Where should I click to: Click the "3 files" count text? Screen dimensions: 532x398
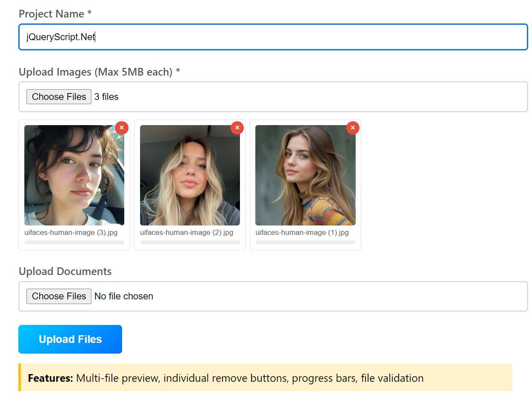click(x=106, y=97)
